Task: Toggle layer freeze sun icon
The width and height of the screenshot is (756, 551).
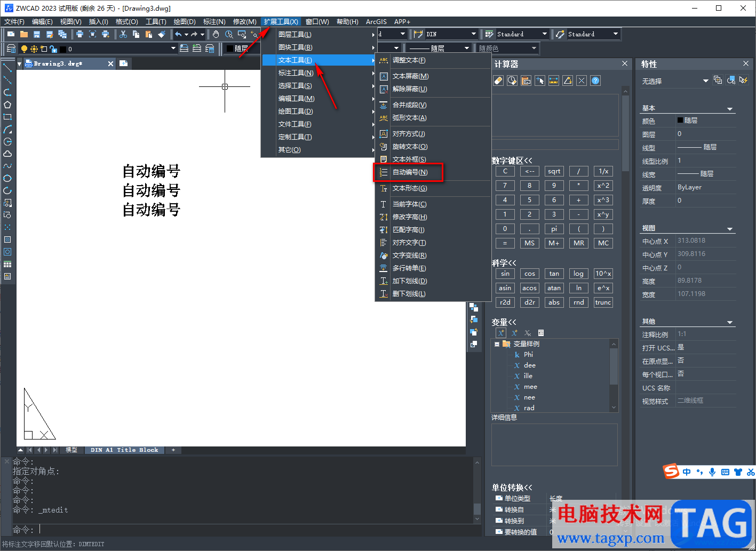Action: tap(34, 49)
